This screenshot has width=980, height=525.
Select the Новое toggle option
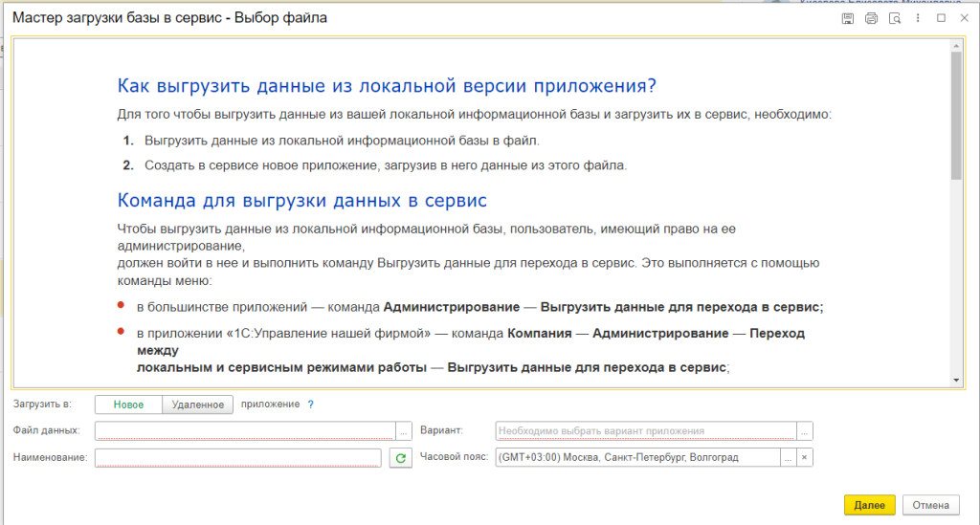[x=129, y=405]
